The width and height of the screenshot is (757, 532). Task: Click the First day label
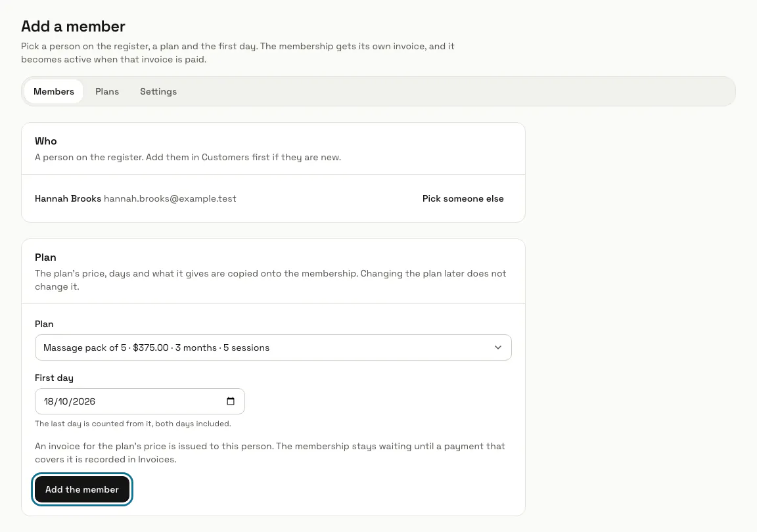pyautogui.click(x=54, y=378)
